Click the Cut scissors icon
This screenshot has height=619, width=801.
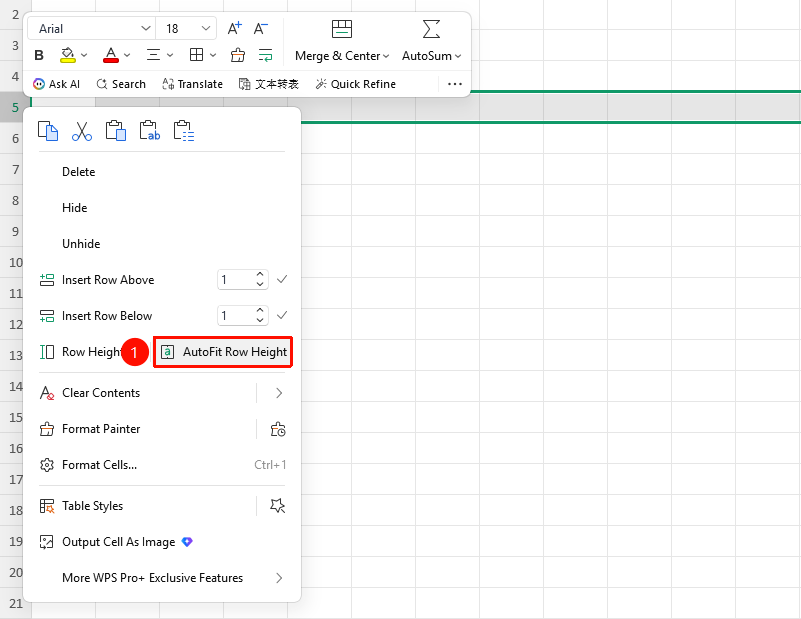click(82, 131)
